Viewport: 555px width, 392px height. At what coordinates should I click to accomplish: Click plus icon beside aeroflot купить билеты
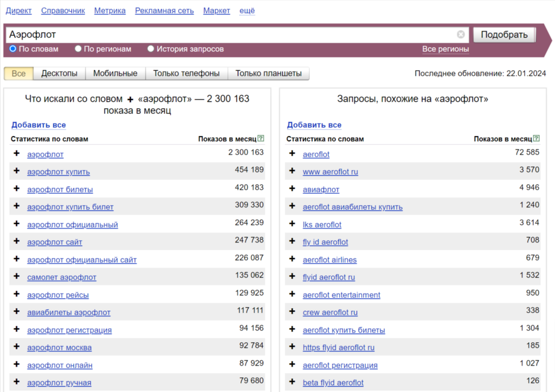pos(292,329)
